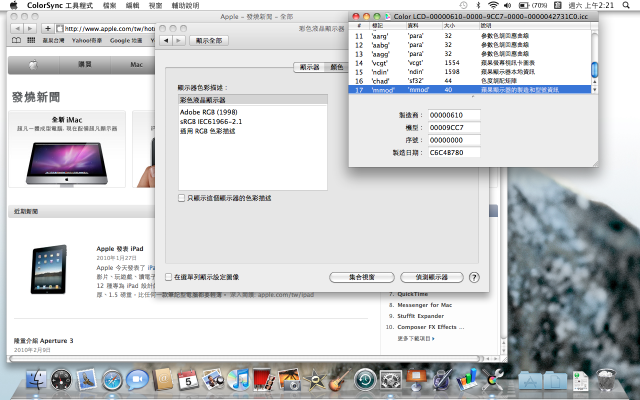The image size is (640, 400).
Task: Open the Bluetooth menu bar icon
Action: click(478, 5)
